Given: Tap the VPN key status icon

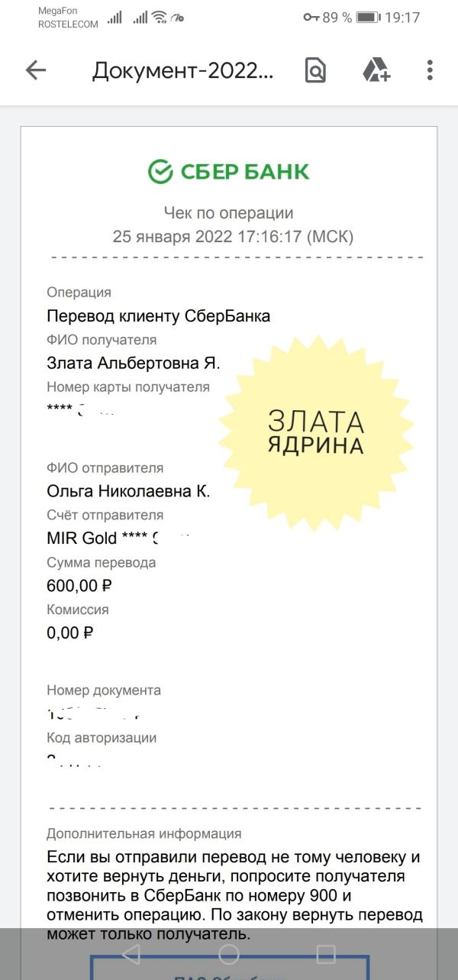Looking at the screenshot, I should (x=311, y=17).
